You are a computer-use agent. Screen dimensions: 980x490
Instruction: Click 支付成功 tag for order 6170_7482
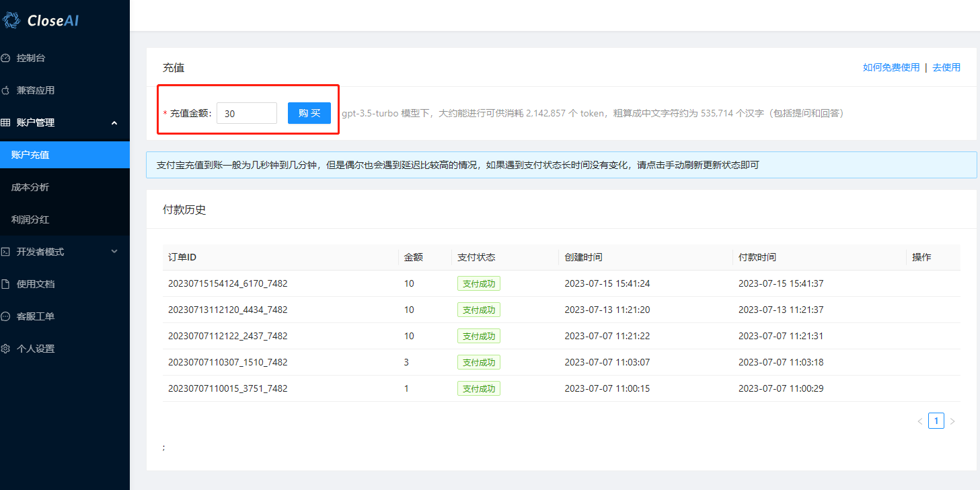(479, 283)
